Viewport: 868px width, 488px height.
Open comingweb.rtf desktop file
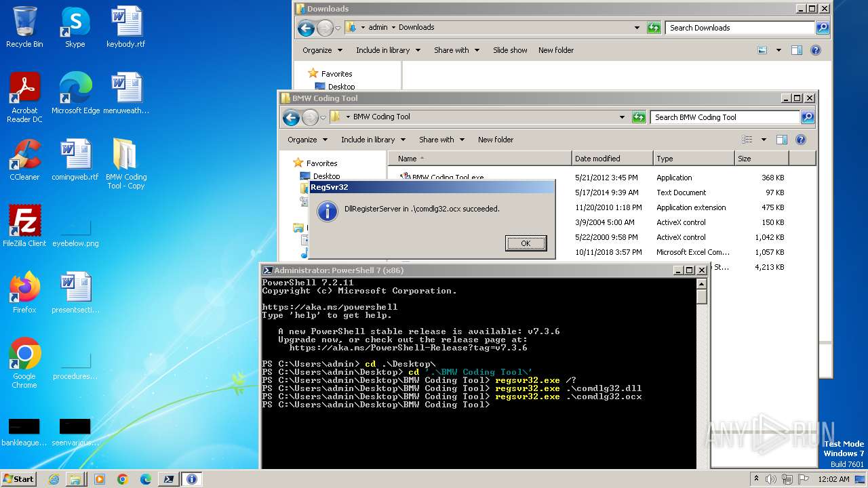click(x=75, y=160)
